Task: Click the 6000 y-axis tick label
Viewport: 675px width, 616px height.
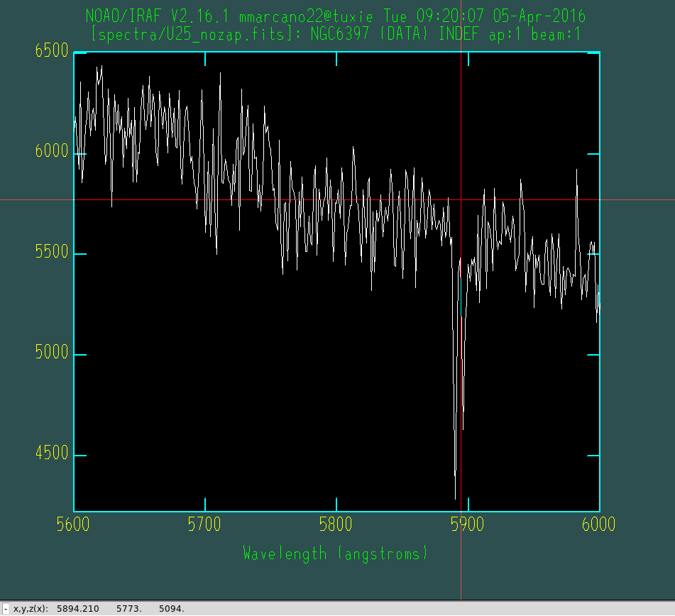Action: [52, 150]
